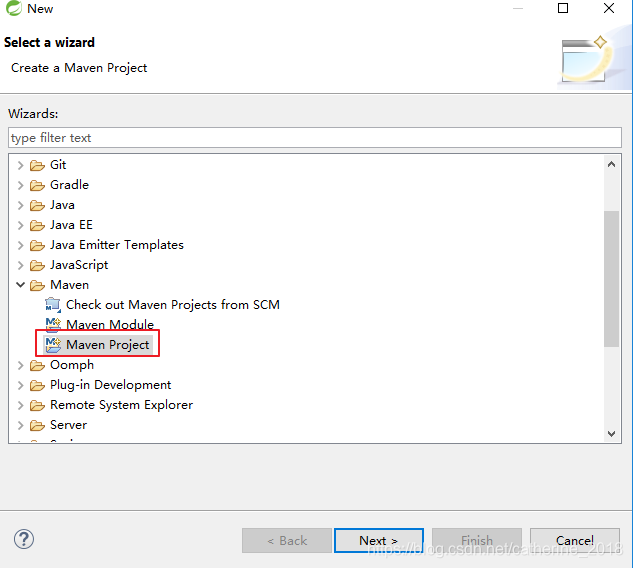This screenshot has height=568, width=633.
Task: Select the Gradle label
Action: [69, 185]
